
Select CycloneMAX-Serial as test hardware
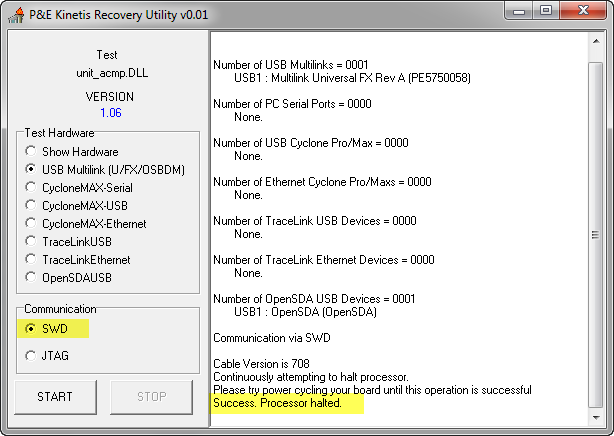pos(33,188)
